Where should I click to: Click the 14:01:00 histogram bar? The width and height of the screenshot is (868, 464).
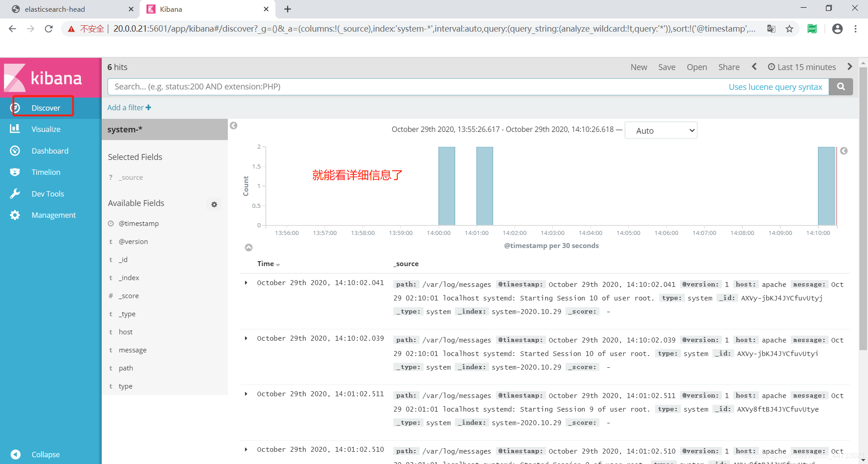coord(485,186)
